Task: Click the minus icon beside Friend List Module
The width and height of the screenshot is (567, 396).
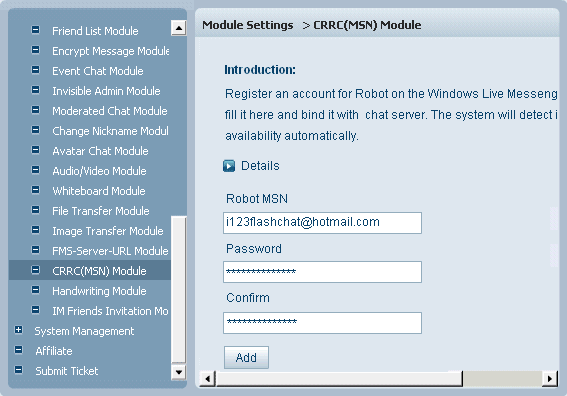Action: (35, 30)
